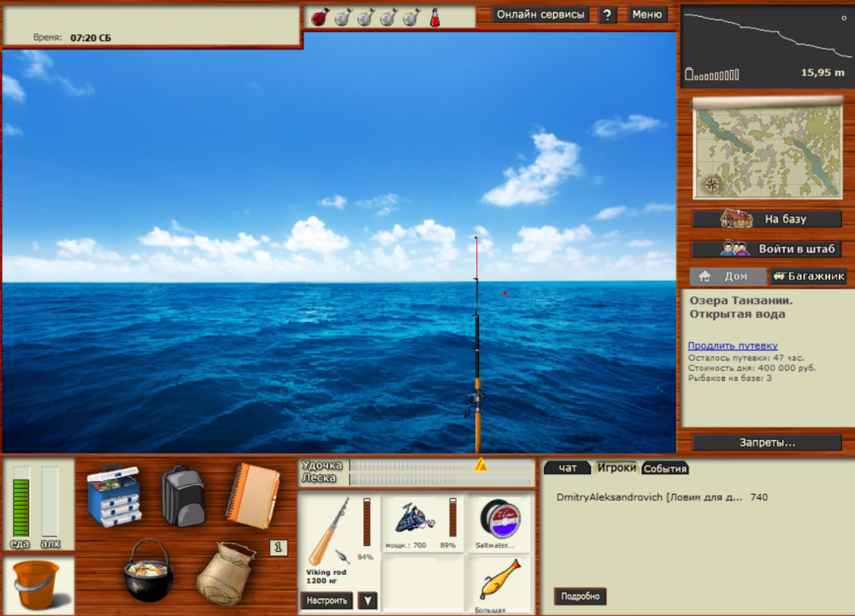Viewport: 855px width, 616px height.
Task: Expand the rod selection dropdown arrow
Action: click(367, 601)
